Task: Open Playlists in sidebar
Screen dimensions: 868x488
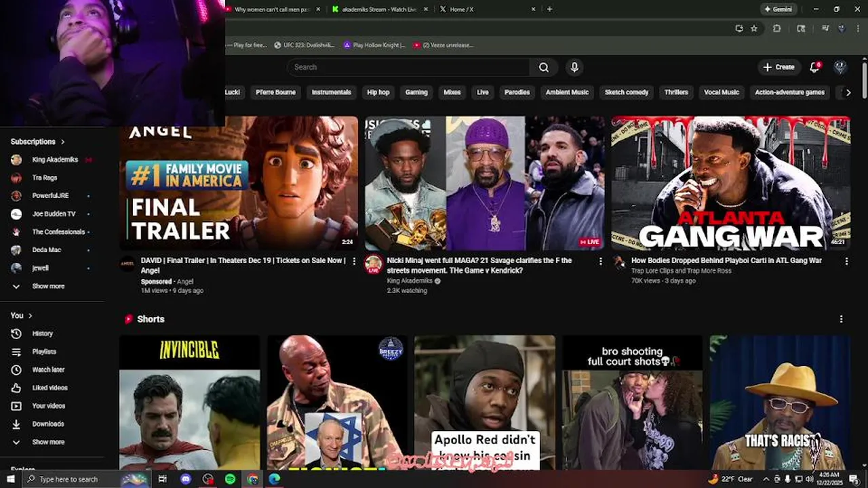Action: click(52, 352)
